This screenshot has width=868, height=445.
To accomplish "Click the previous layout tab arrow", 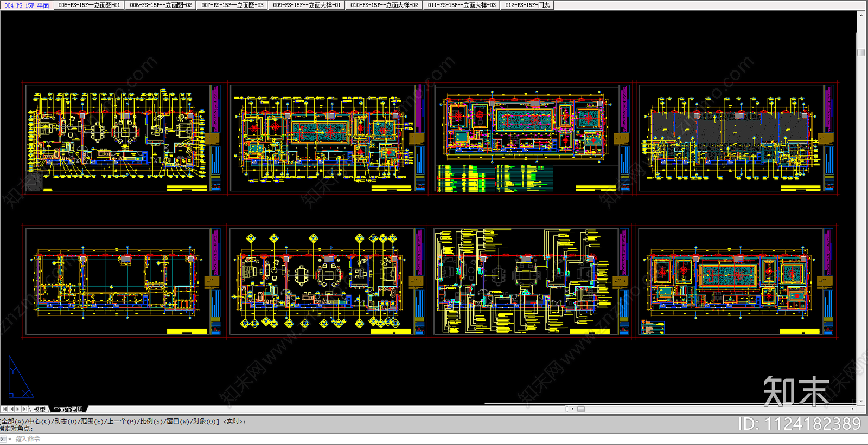I will (11, 409).
